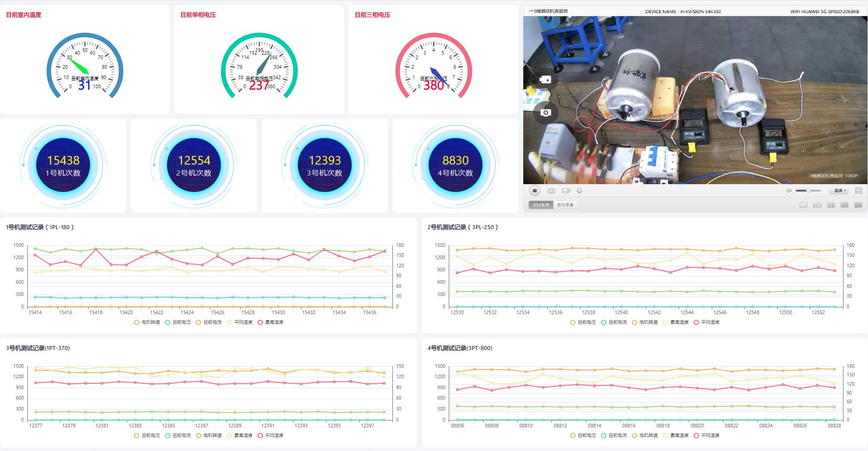
Task: Enter fullscreen video mode
Action: 858,191
